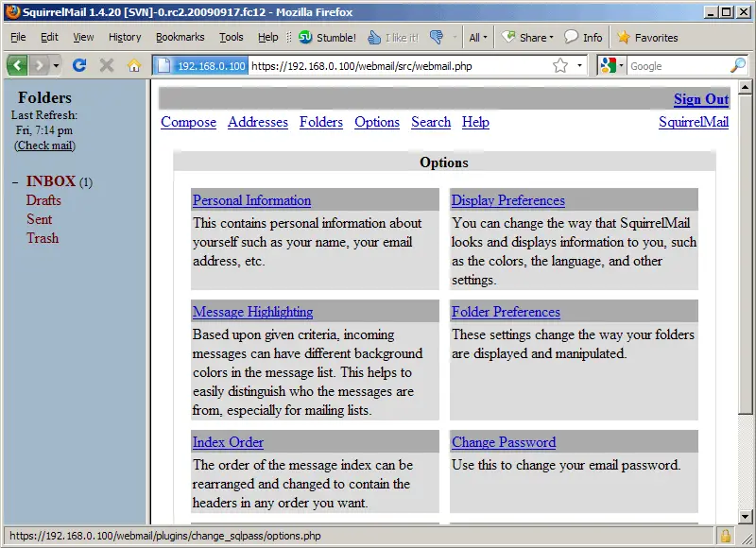
Task: Open Folder Preferences options
Action: [506, 312]
